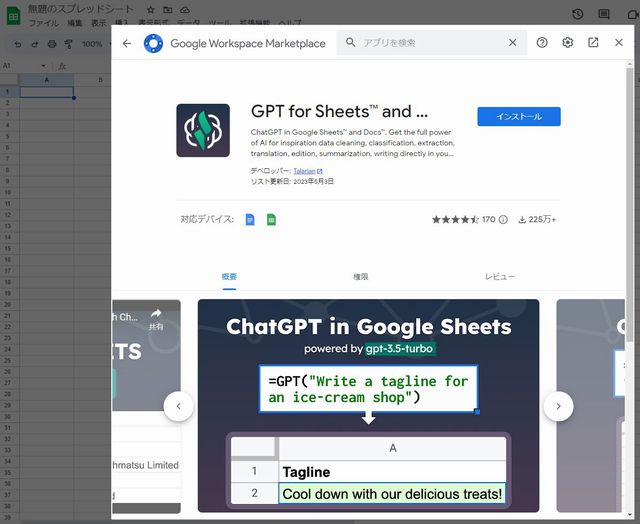Click the star rating display
The width and height of the screenshot is (640, 524).
point(455,220)
